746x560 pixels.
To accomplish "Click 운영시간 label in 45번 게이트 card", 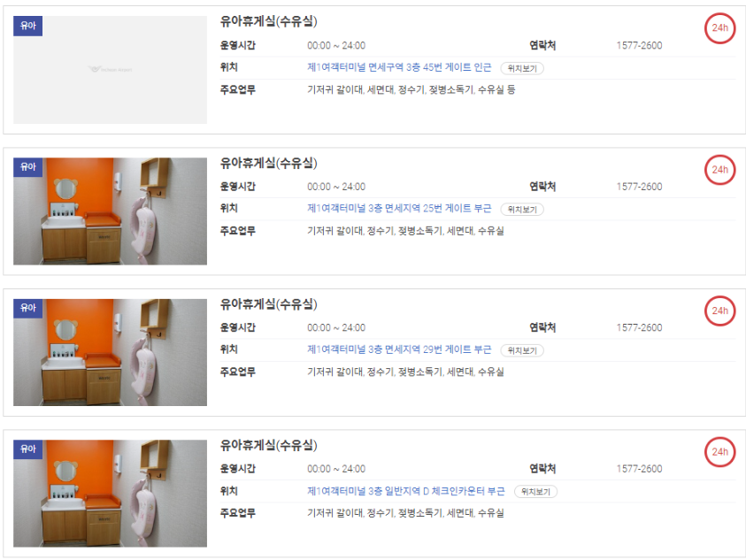I will coord(237,46).
